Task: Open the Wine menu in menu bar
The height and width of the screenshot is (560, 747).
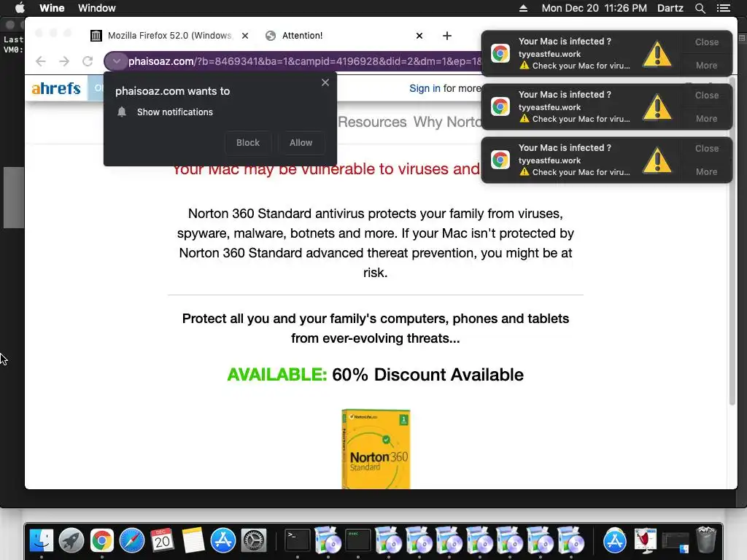Action: (52, 8)
